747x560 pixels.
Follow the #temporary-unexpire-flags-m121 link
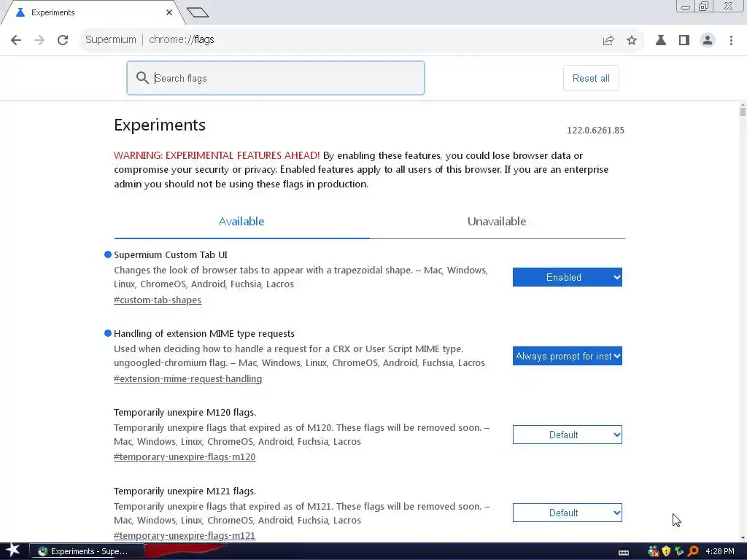185,536
